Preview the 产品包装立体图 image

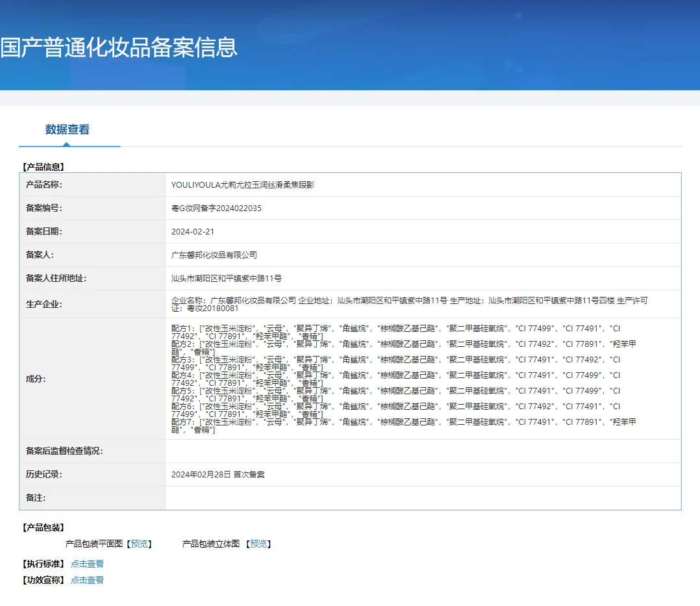[258, 544]
